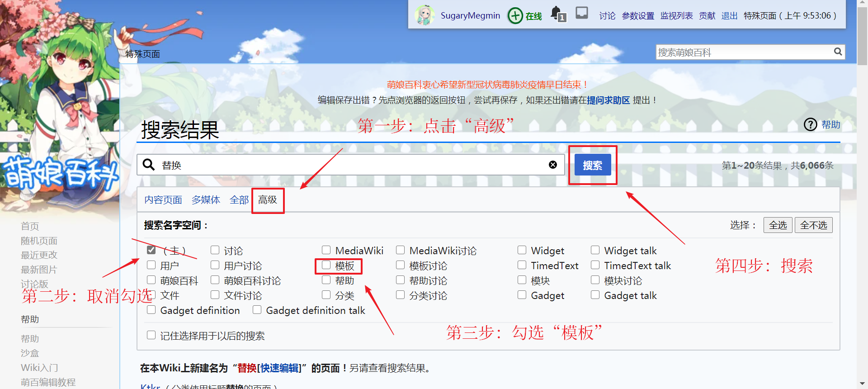Switch to the 高级 search tab

[268, 200]
